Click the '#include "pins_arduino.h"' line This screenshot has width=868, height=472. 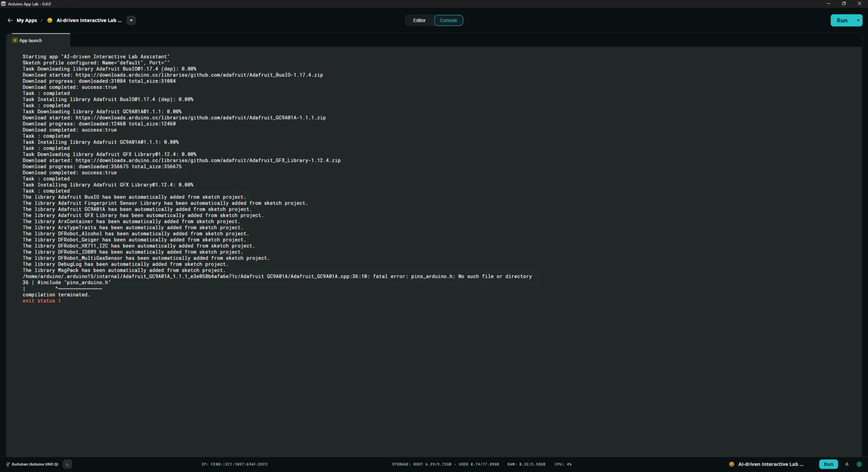[66, 283]
